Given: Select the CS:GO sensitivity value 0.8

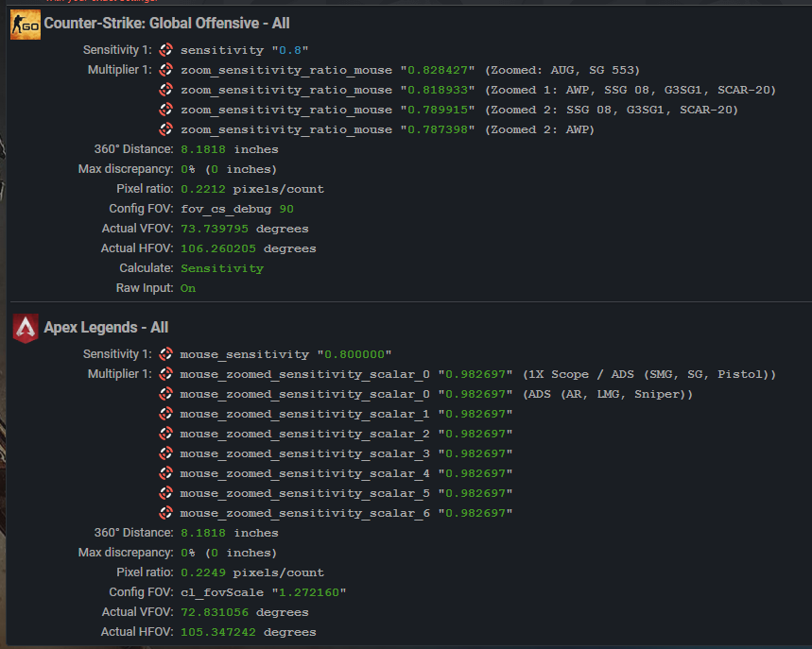Looking at the screenshot, I should tap(290, 50).
